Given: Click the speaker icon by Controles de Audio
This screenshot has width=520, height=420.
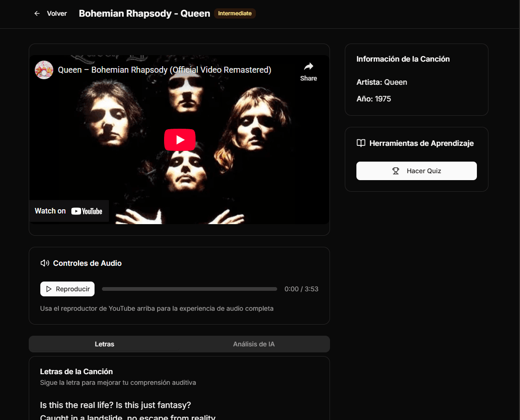Looking at the screenshot, I should tap(45, 263).
